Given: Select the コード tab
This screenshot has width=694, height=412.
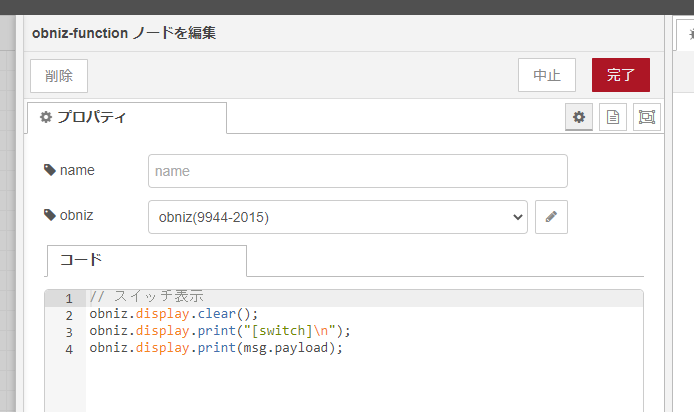Looking at the screenshot, I should click(x=146, y=260).
